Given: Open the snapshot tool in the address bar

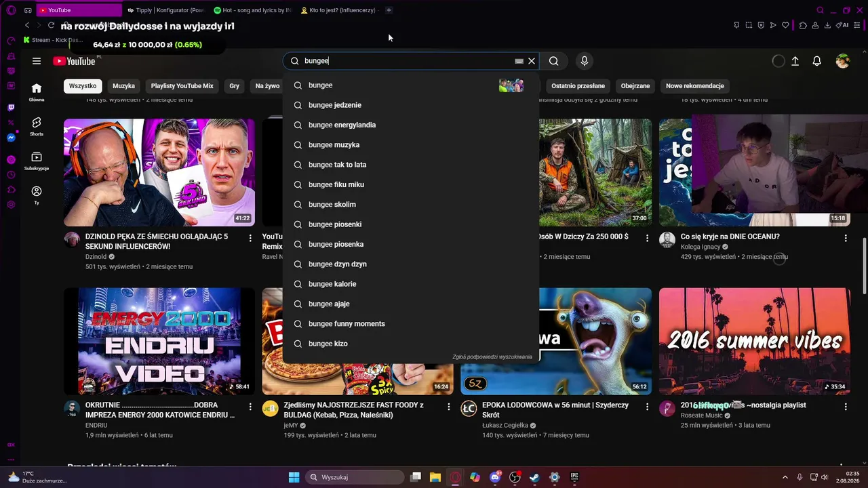Looking at the screenshot, I should 749,25.
